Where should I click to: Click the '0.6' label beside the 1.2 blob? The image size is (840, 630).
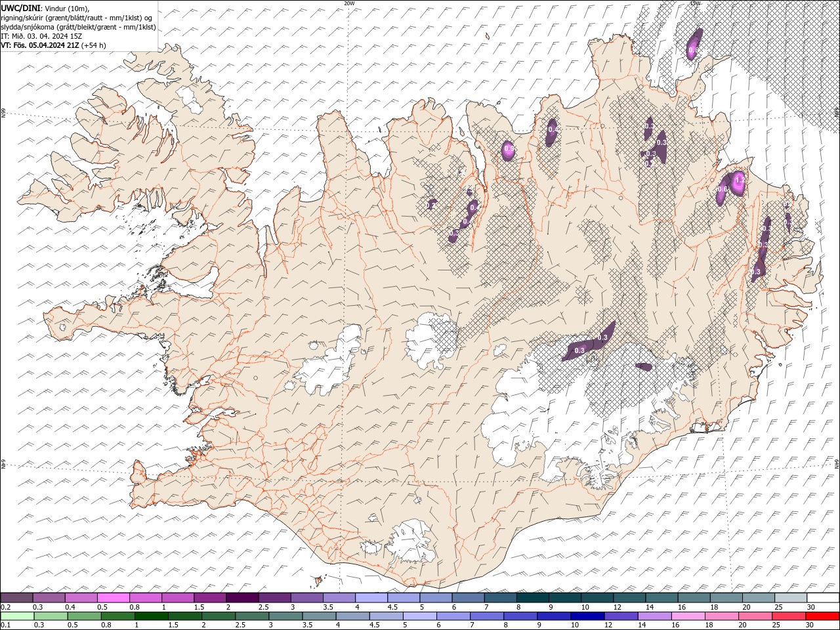(722, 190)
